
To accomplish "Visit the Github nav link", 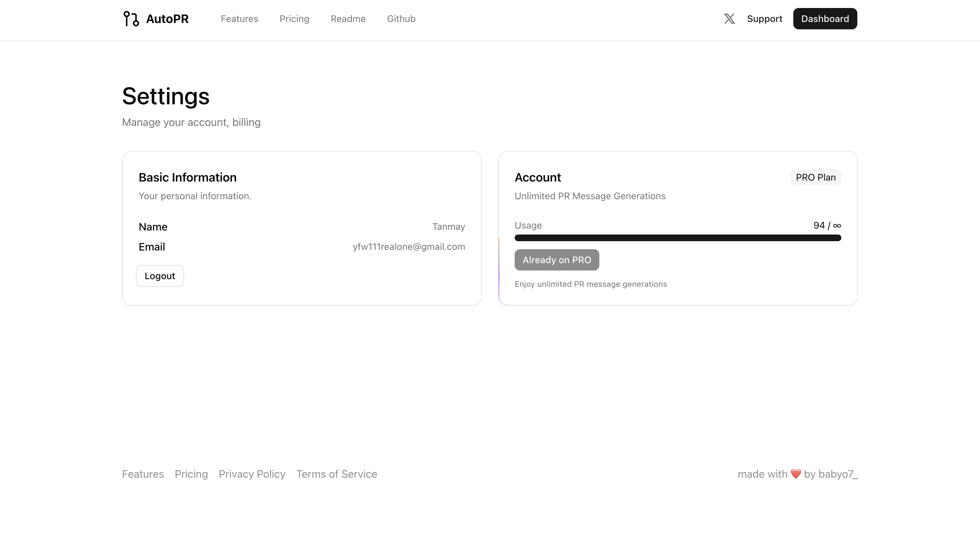I will 401,19.
